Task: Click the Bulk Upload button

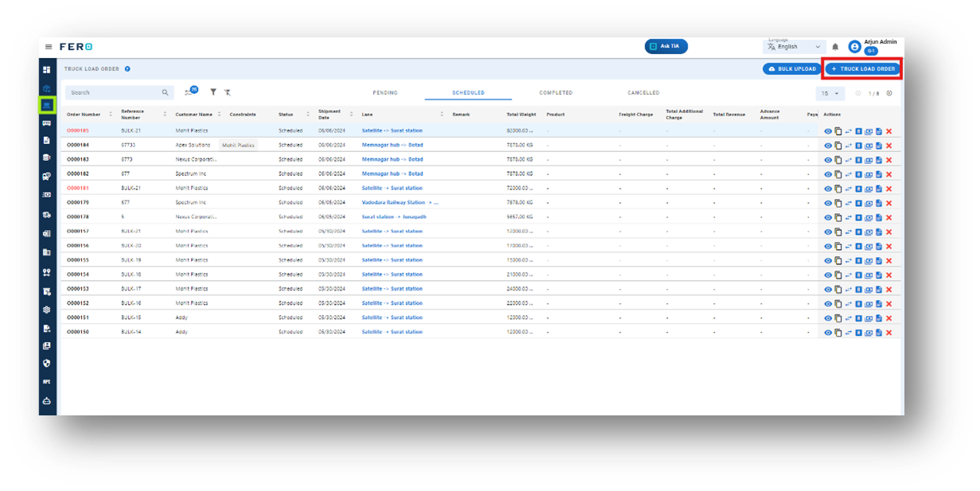Action: coord(792,69)
